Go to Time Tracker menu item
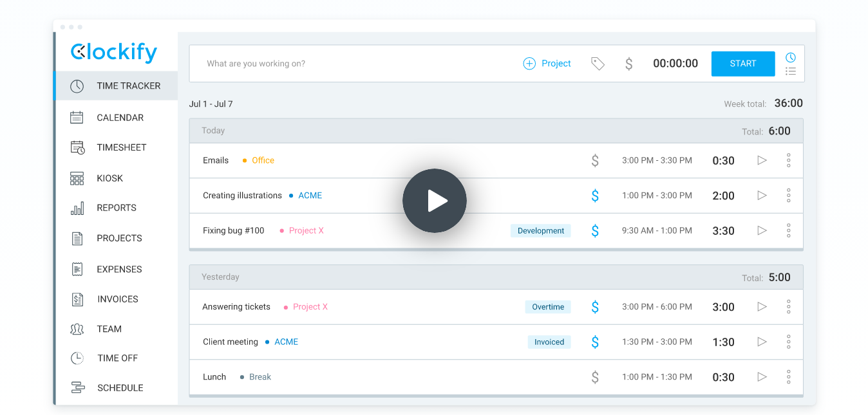 pyautogui.click(x=117, y=86)
